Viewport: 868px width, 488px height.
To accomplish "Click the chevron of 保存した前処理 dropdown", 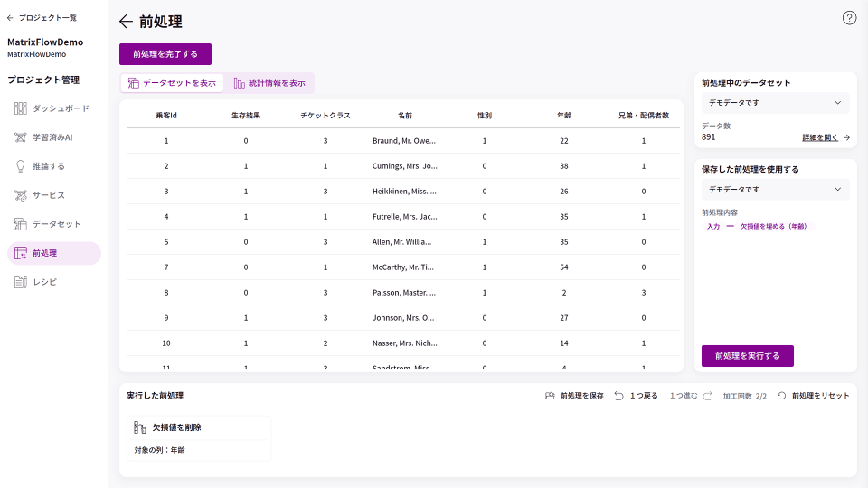I will click(x=837, y=189).
